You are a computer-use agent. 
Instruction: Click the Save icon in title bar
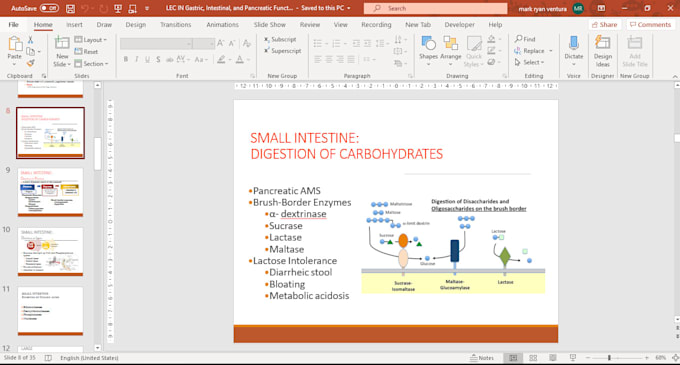(x=70, y=8)
